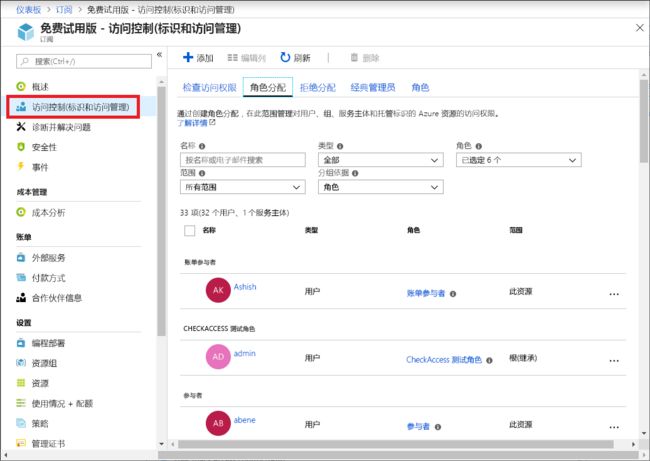Click the sidebar vertical scrollbar

coord(161,211)
